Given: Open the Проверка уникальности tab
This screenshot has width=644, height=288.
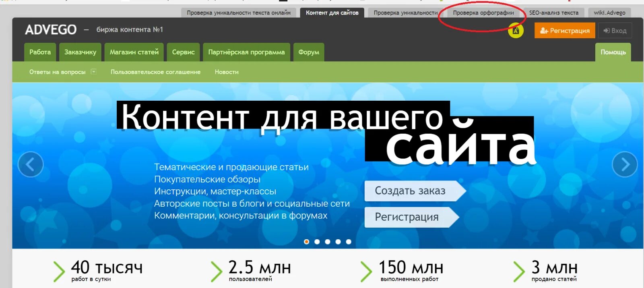Looking at the screenshot, I should [x=405, y=13].
